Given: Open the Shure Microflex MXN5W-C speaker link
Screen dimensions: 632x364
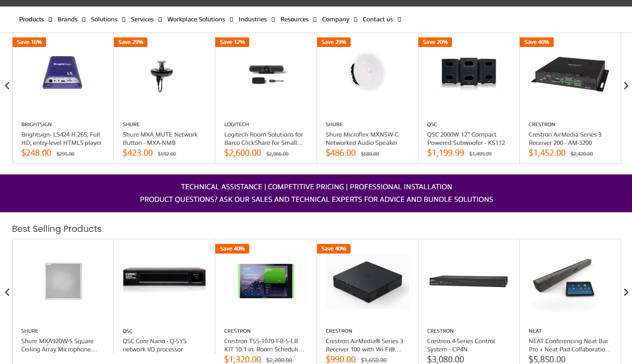Looking at the screenshot, I should coord(362,139).
